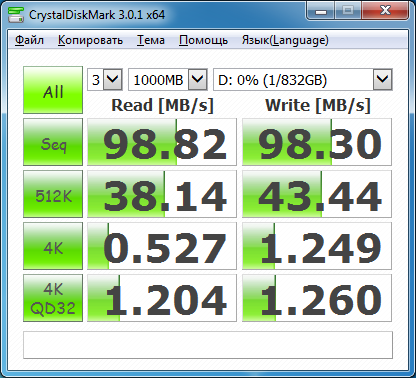Click the CrystalDiskMark title bar icon
416x378 pixels.
point(16,15)
